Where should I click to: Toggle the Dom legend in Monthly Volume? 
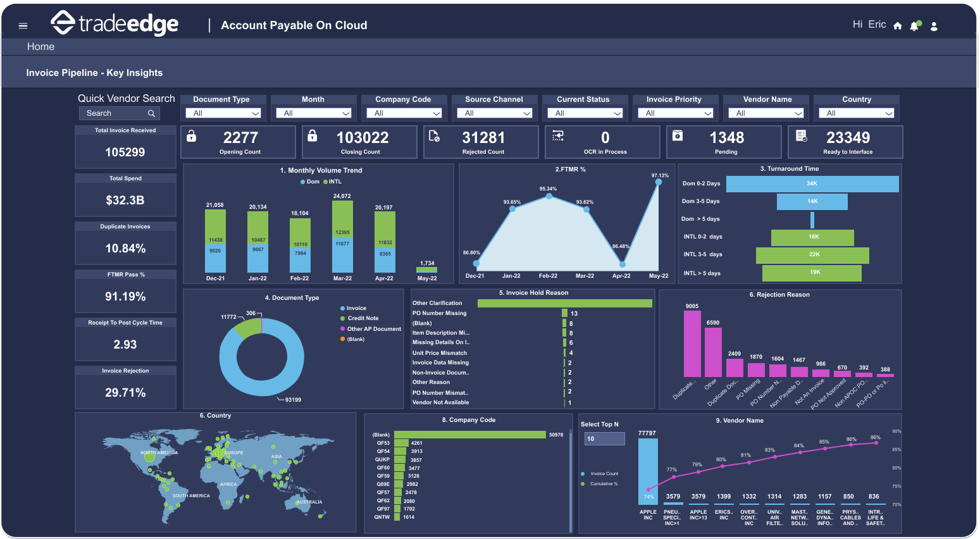pos(309,182)
